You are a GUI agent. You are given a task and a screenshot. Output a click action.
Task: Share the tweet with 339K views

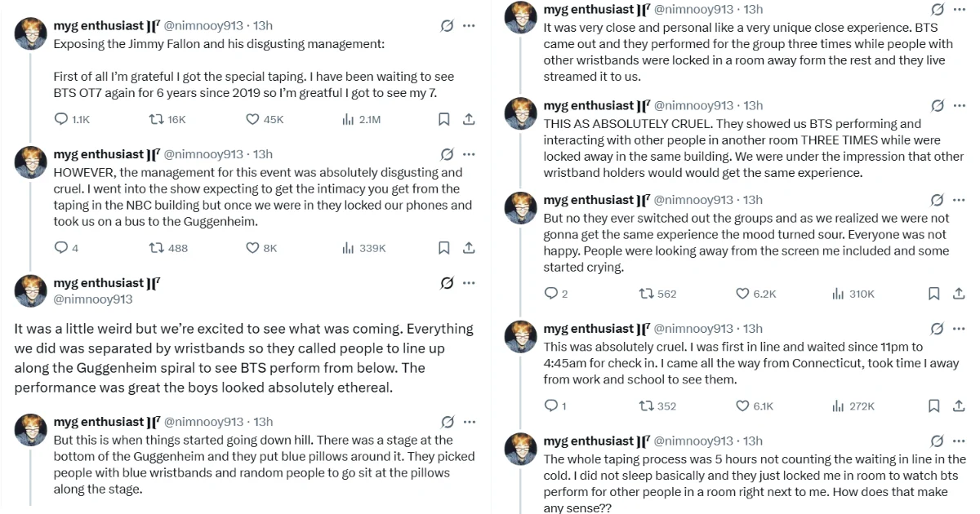coord(469,247)
